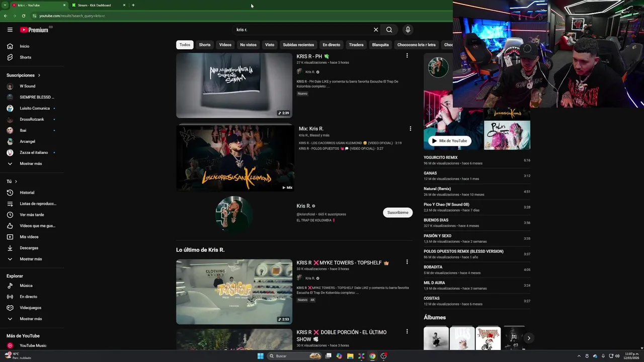Open KRIS R - PH video thumbnail
Image resolution: width=644 pixels, height=362 pixels.
pyautogui.click(x=234, y=85)
